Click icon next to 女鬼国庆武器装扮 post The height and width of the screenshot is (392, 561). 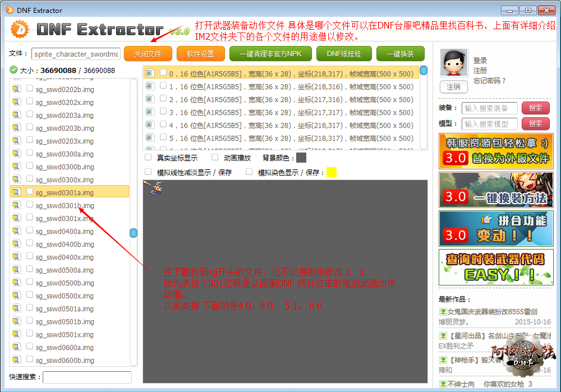[443, 312]
